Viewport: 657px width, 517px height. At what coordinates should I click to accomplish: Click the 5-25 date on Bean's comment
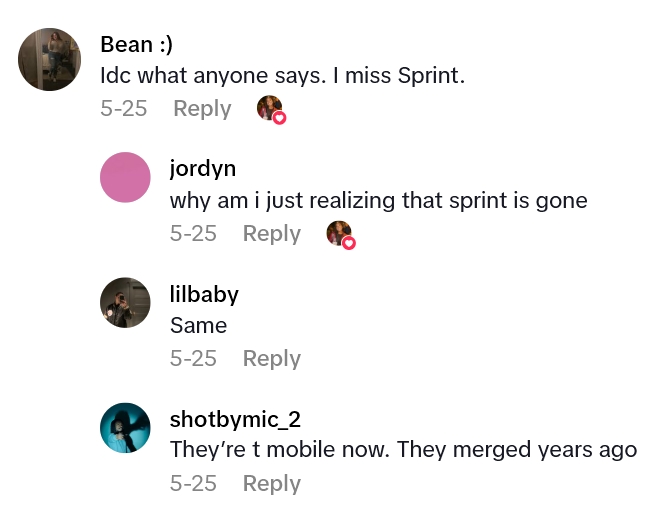[124, 109]
